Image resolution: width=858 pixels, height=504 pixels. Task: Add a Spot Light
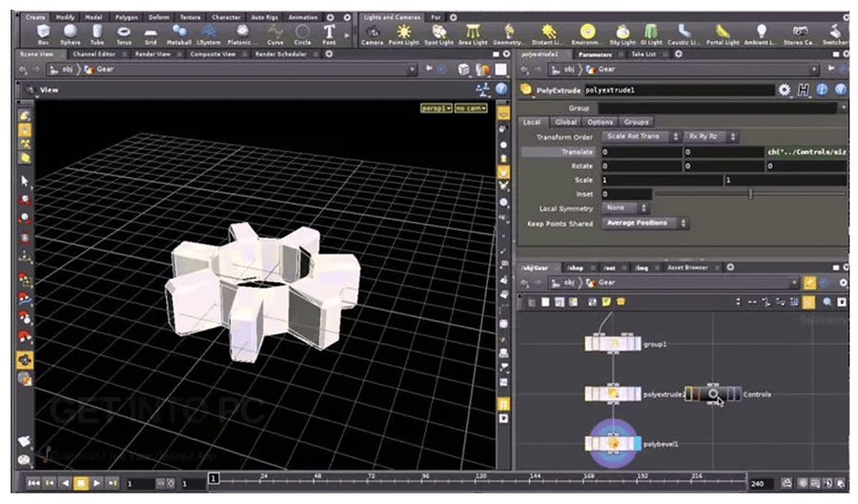(439, 34)
